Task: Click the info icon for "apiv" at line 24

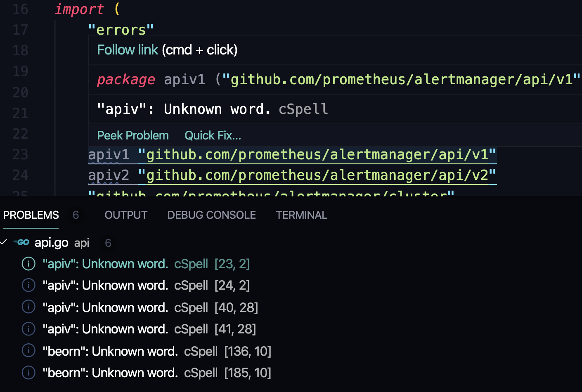Action: 28,285
